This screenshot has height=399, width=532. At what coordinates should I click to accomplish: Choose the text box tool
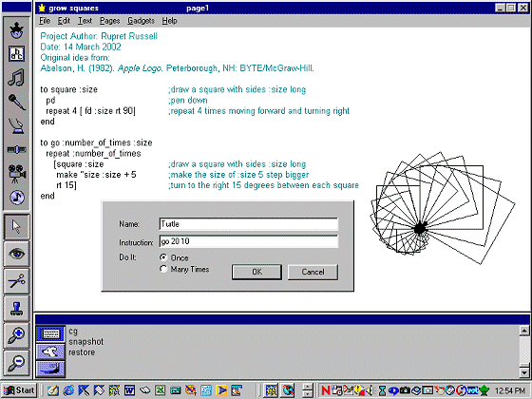coord(16,54)
